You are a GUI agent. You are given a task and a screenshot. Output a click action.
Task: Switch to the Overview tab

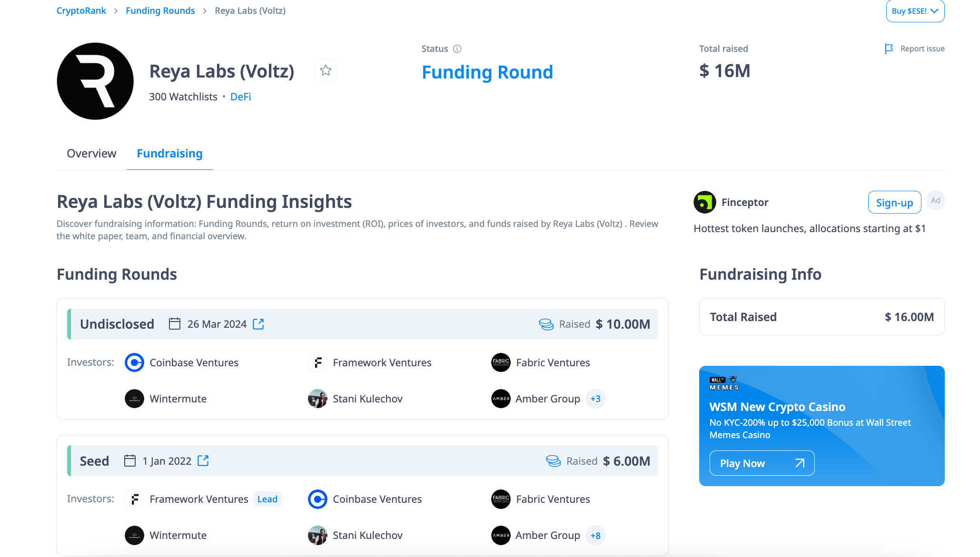click(x=91, y=153)
